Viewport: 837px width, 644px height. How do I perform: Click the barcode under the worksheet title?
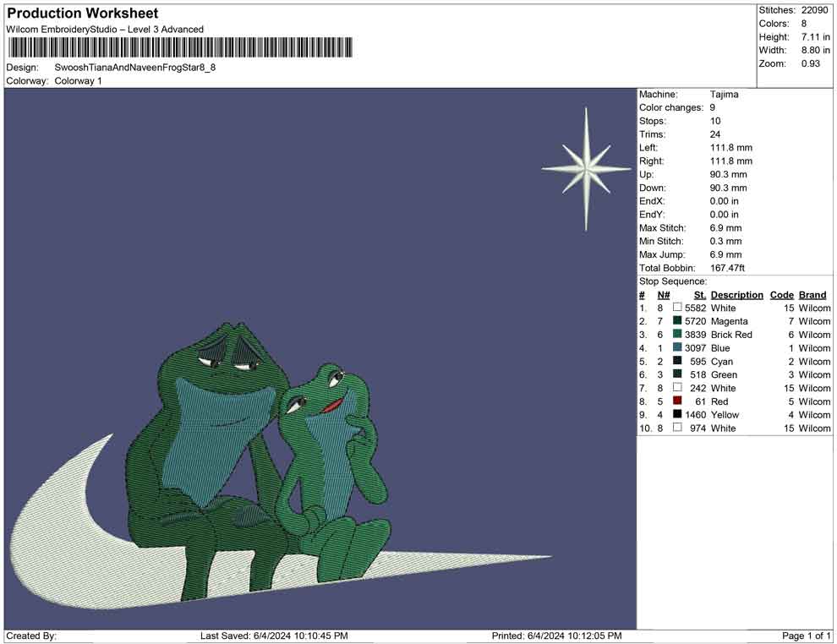(180, 47)
